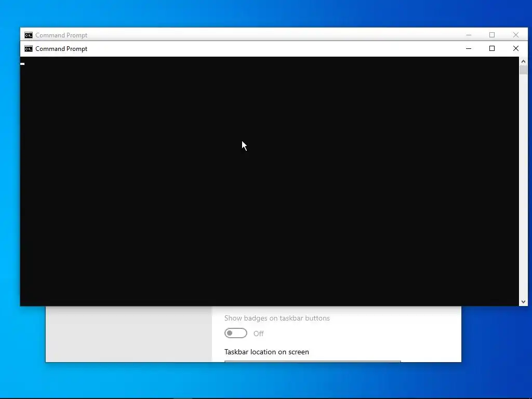Click the front Command Prompt title text
Viewport: 532px width, 399px height.
(x=61, y=49)
